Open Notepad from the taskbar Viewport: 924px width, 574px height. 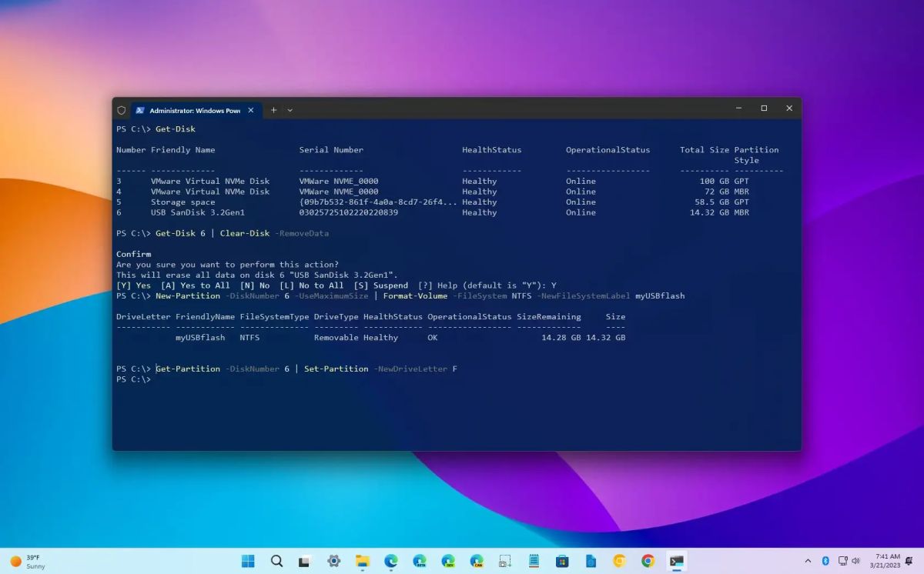point(534,561)
